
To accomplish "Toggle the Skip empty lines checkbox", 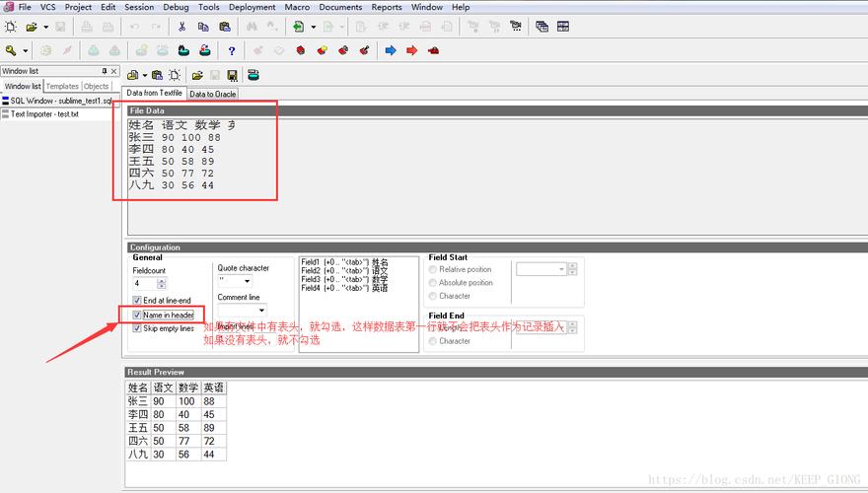I will pyautogui.click(x=137, y=328).
